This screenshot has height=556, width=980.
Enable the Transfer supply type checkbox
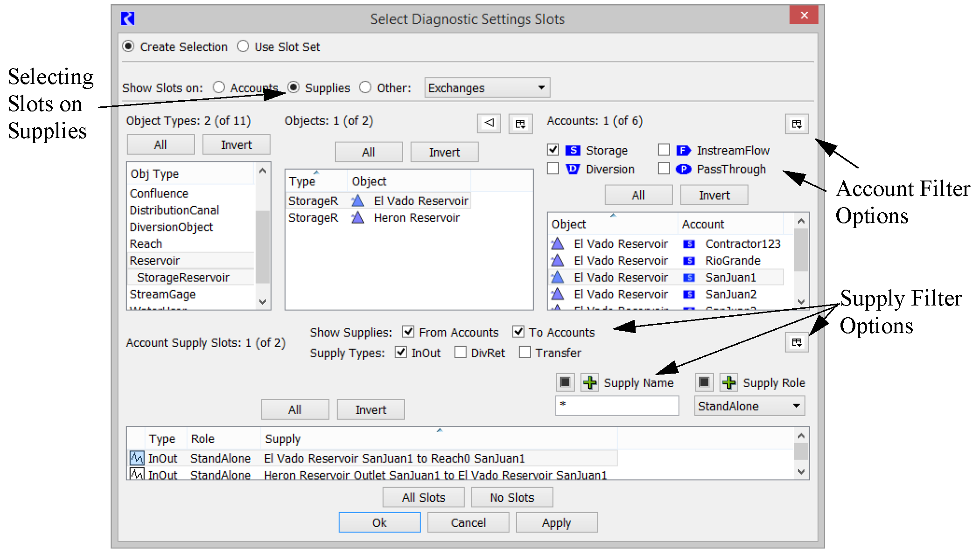tap(525, 352)
